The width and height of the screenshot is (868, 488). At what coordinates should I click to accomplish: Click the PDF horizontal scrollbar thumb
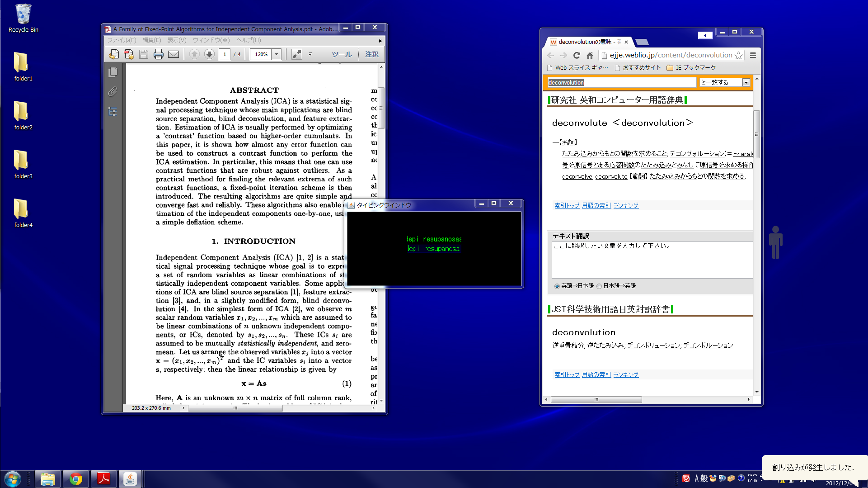click(x=235, y=408)
